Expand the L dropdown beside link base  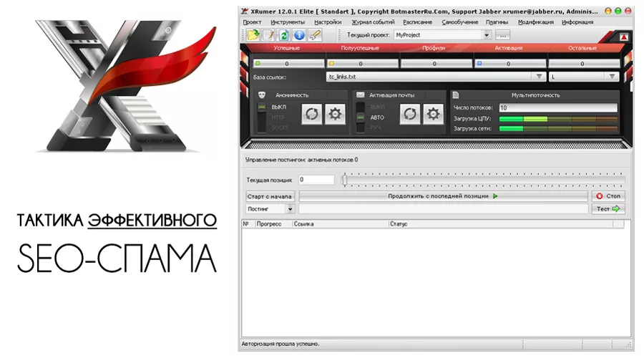(x=612, y=77)
